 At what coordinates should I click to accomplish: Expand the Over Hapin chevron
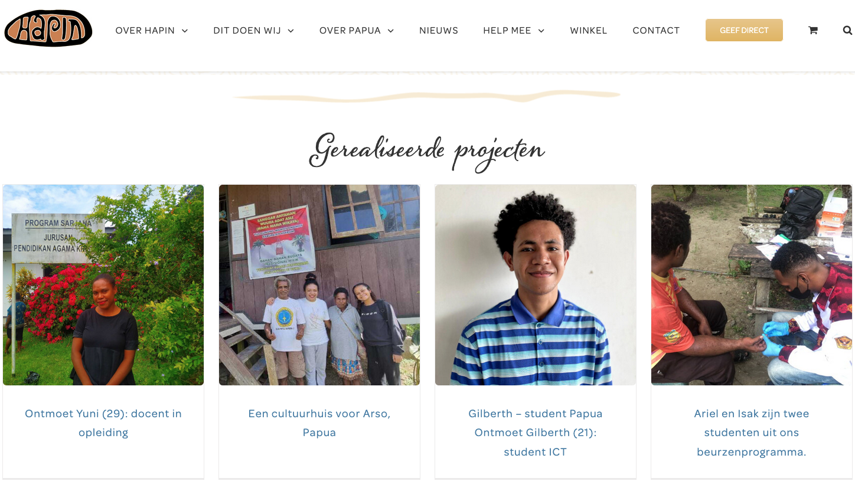185,31
